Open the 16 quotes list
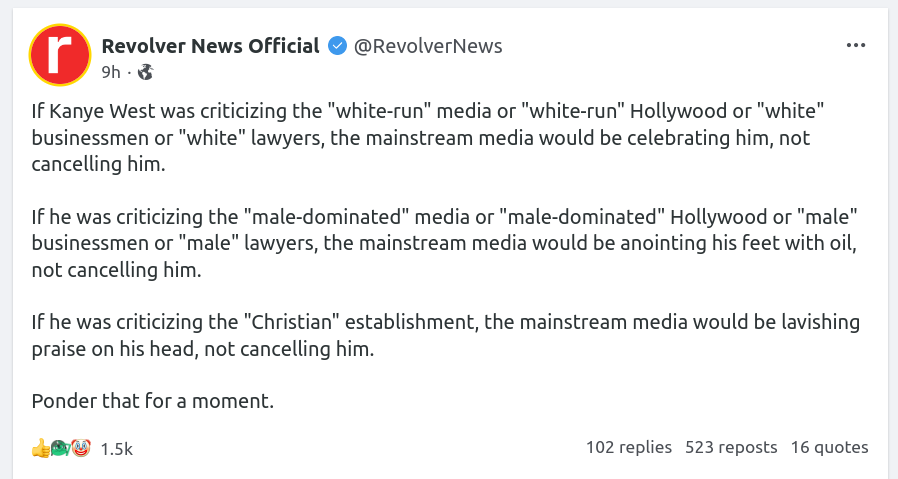The height and width of the screenshot is (479, 898). [829, 447]
